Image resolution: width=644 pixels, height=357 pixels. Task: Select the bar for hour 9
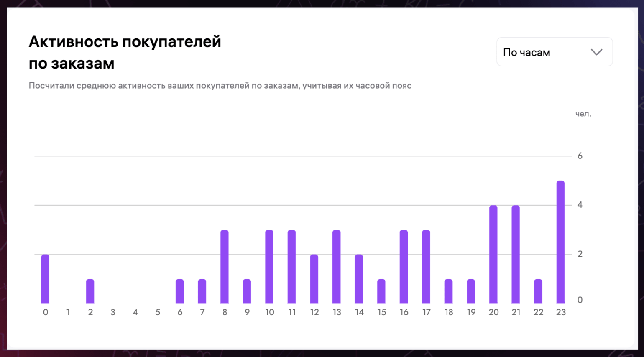[247, 291]
